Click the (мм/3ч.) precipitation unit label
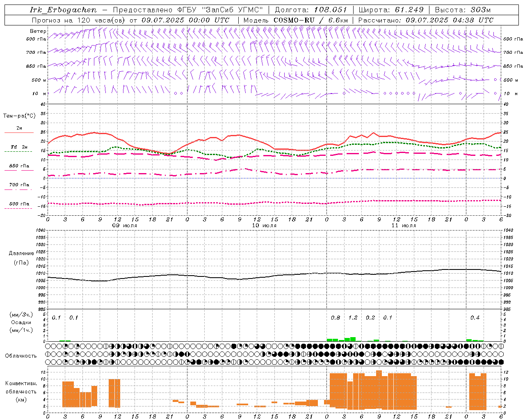The height and width of the screenshot is (420, 525). pos(21,315)
